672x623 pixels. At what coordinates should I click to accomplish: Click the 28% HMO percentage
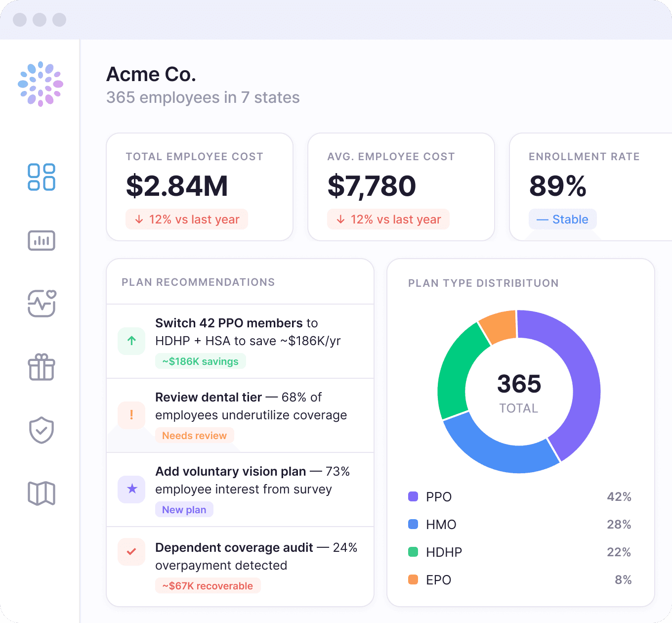pos(619,525)
